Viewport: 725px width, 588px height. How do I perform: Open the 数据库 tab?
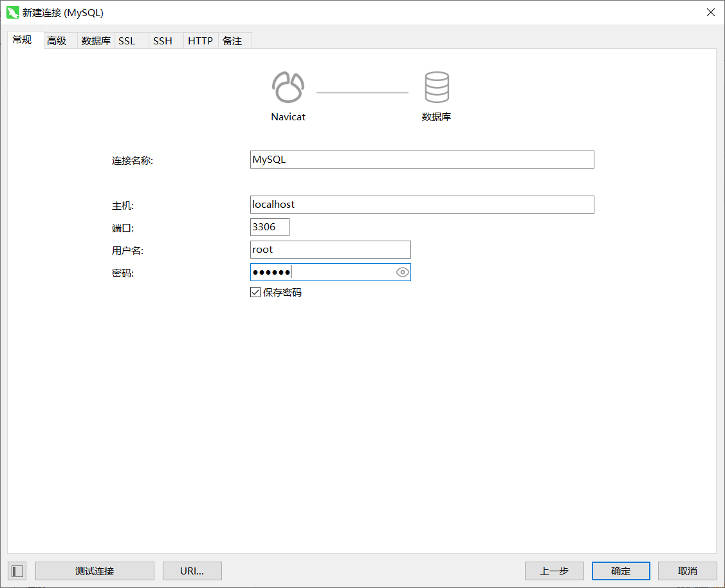[x=96, y=41]
